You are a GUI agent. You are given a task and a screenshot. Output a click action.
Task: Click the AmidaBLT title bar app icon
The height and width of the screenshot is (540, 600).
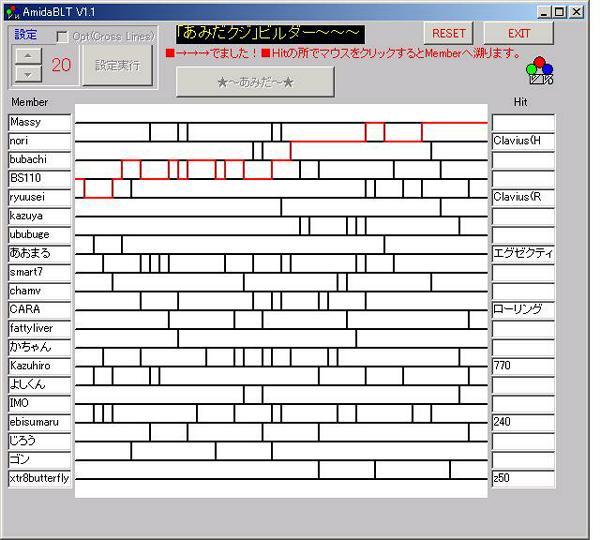click(x=11, y=11)
